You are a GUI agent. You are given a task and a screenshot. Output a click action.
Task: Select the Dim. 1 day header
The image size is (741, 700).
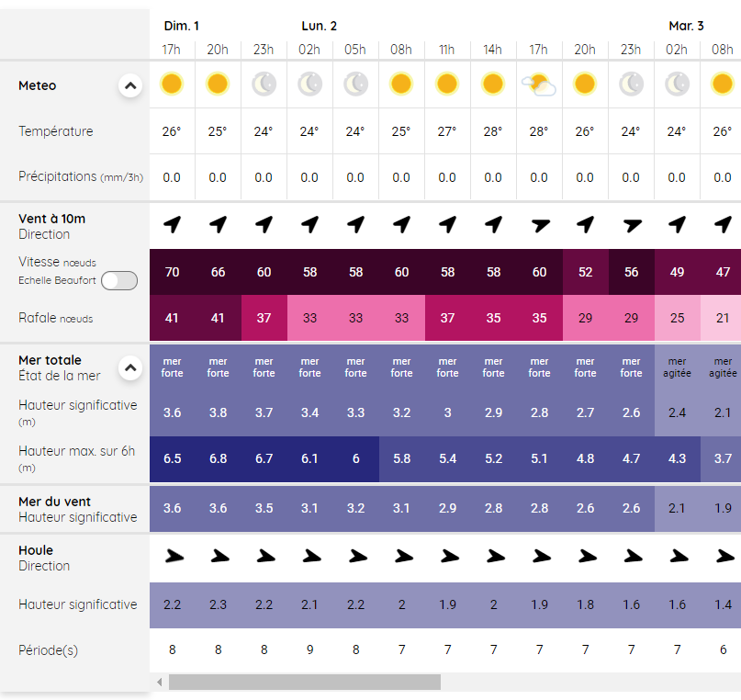click(x=182, y=26)
